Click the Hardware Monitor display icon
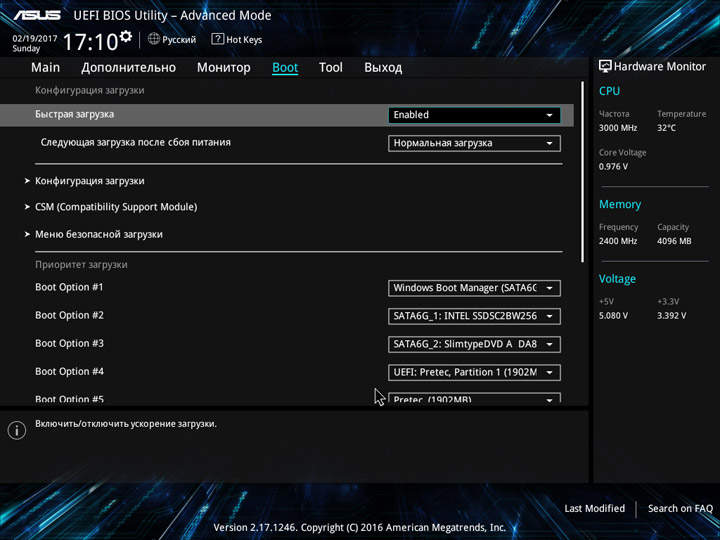Screen dimensions: 720x540 (605, 66)
